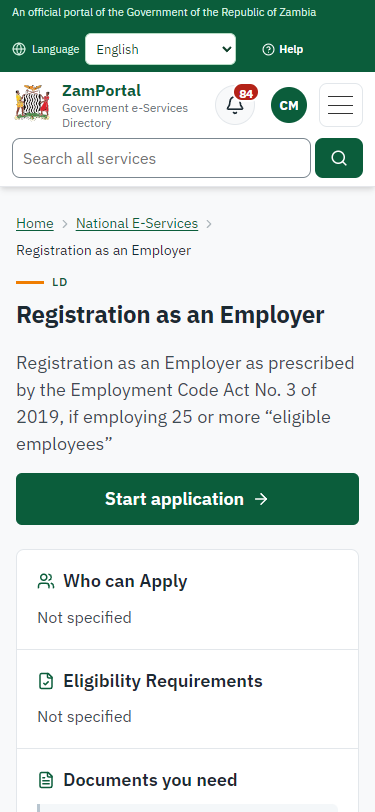Image resolution: width=375 pixels, height=812 pixels.
Task: Select Registration as an Employer breadcrumb
Action: pos(104,251)
